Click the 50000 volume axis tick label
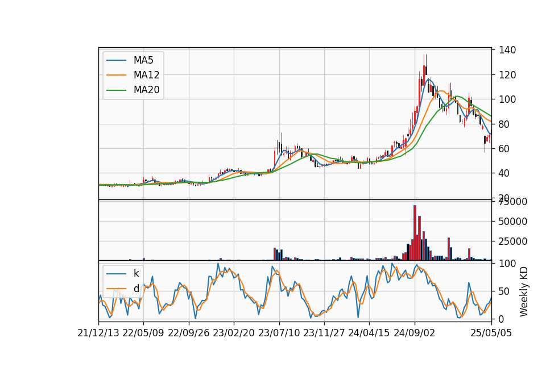 click(x=512, y=221)
